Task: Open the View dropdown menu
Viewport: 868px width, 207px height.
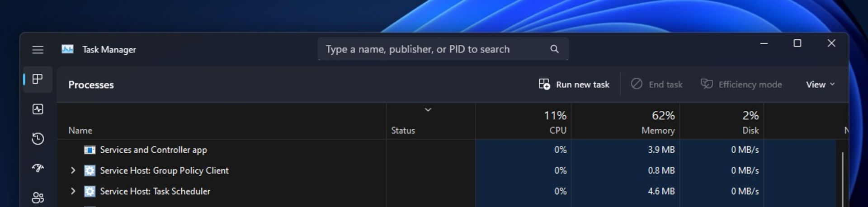Action: click(x=820, y=85)
